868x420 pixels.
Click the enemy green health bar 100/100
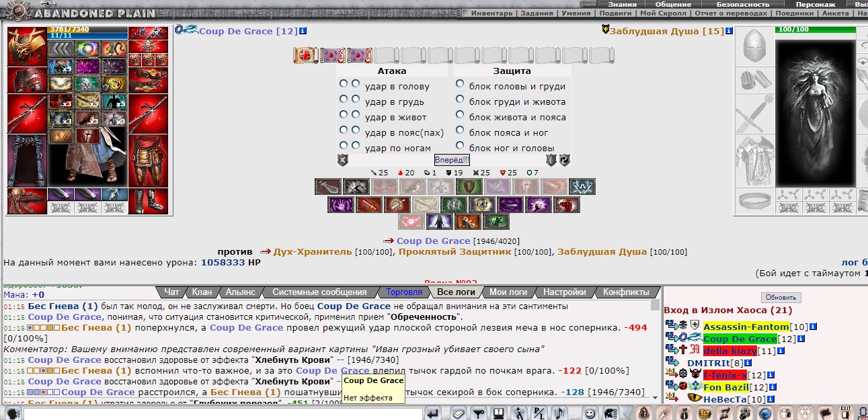point(816,30)
